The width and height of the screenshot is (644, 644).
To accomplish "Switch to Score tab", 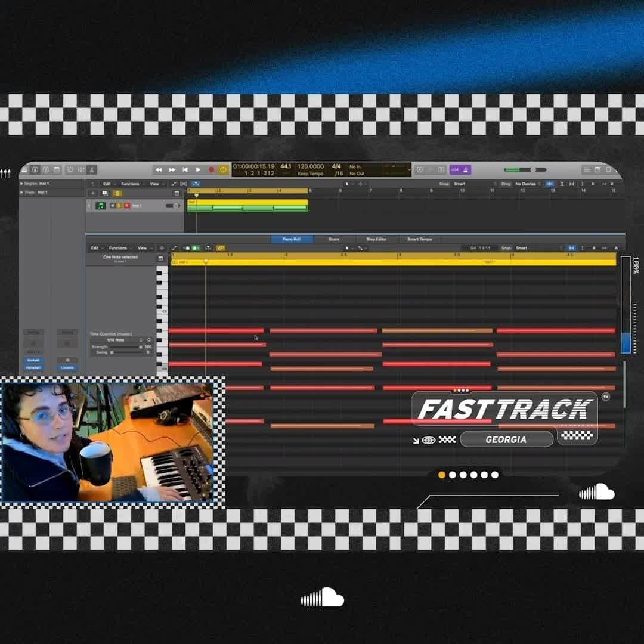I will pos(334,239).
